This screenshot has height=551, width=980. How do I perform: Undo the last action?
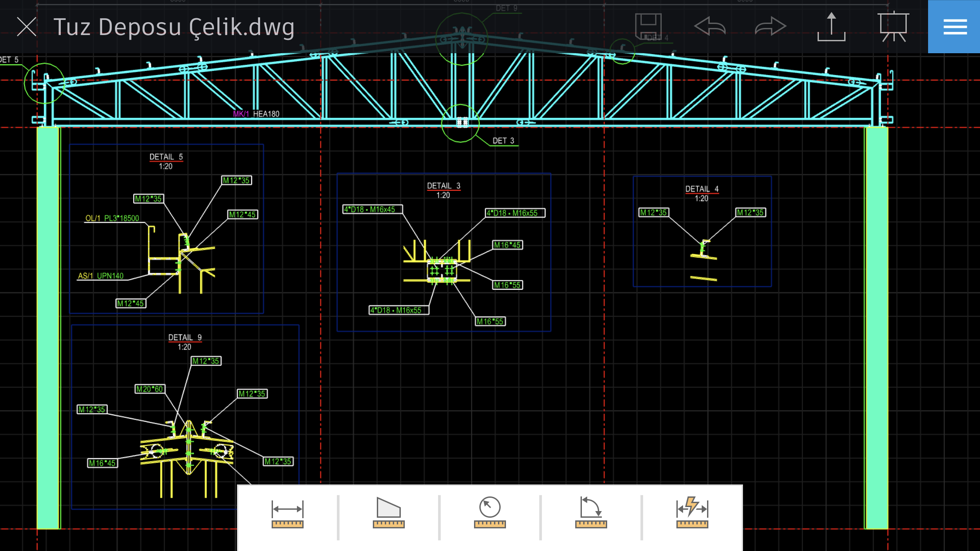[x=710, y=27]
